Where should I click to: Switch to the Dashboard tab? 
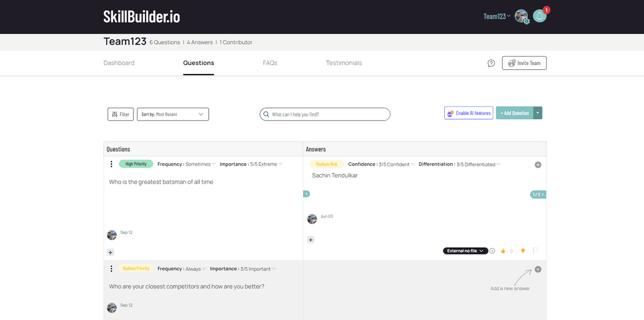coord(119,63)
